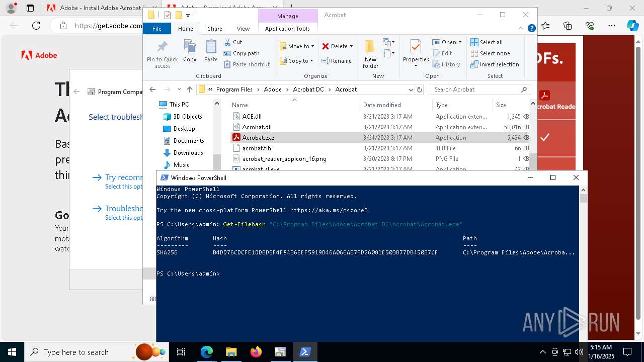Image resolution: width=644 pixels, height=362 pixels.
Task: Expand the Delete dropdown arrow
Action: (x=351, y=46)
